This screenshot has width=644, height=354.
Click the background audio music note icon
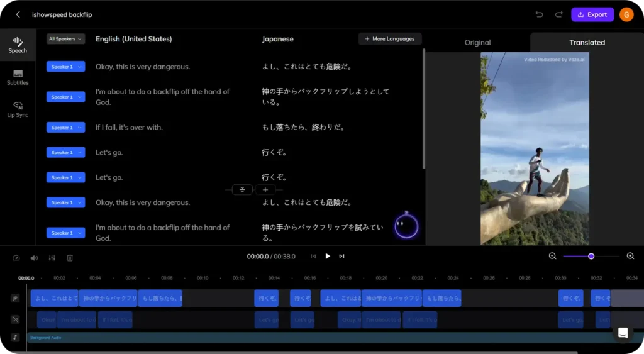point(15,337)
